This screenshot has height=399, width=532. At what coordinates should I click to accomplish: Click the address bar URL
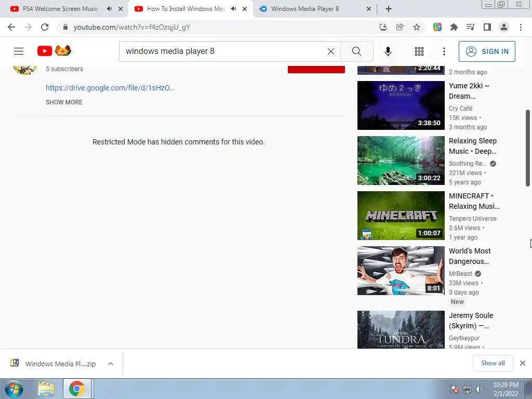131,27
